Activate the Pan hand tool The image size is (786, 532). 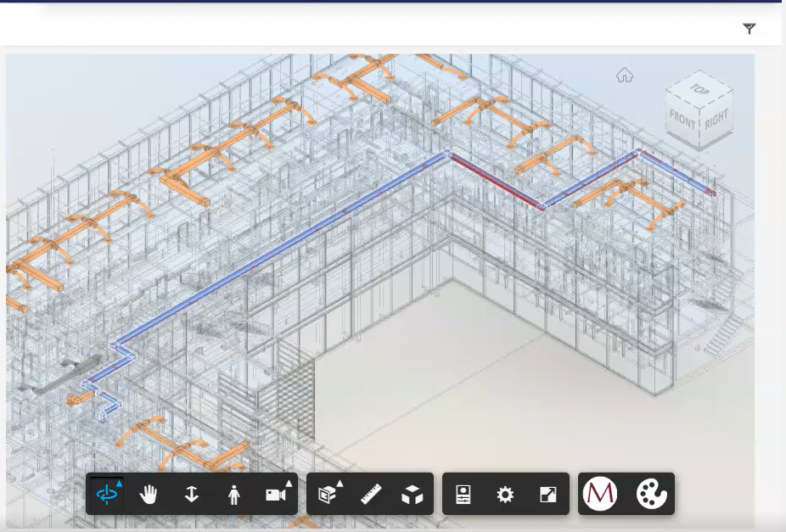coord(149,494)
